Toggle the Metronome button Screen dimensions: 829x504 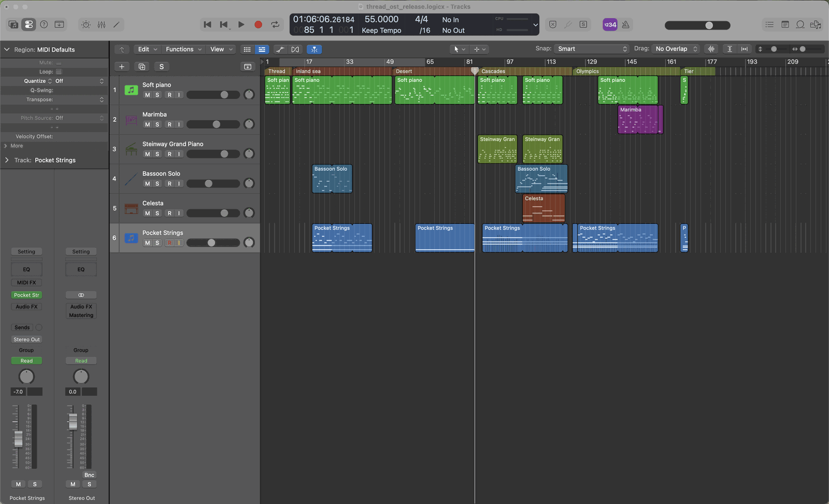626,24
